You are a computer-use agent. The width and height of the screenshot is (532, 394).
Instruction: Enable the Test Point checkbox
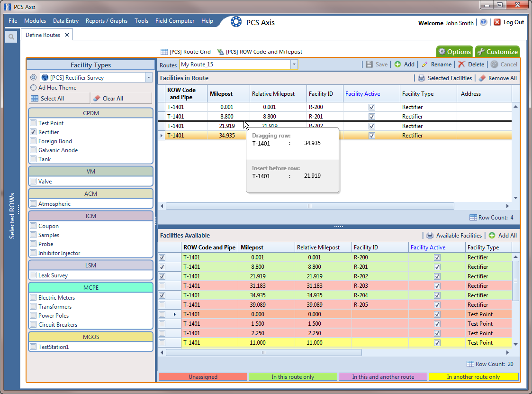33,123
